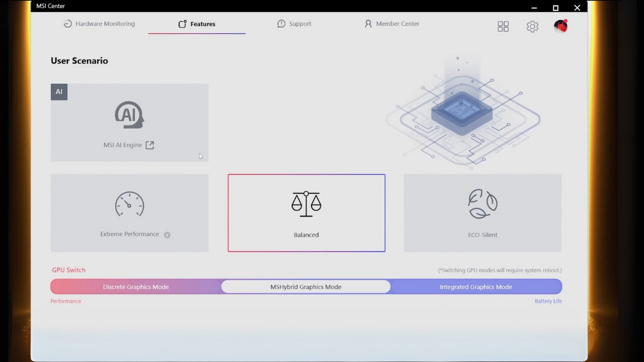Screen dimensions: 644x362
Task: Choose Integrated Graphics Mode
Action: (476, 287)
